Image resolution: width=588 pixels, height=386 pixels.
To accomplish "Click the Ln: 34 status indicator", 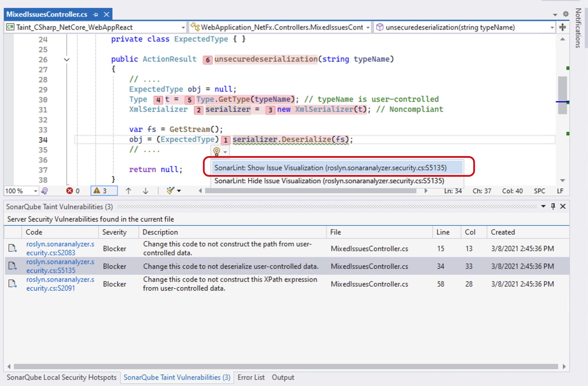I will pos(453,191).
